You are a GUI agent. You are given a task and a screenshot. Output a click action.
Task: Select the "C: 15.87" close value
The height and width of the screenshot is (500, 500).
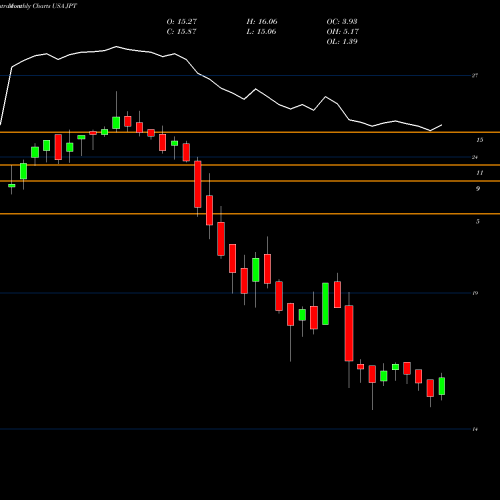181,32
